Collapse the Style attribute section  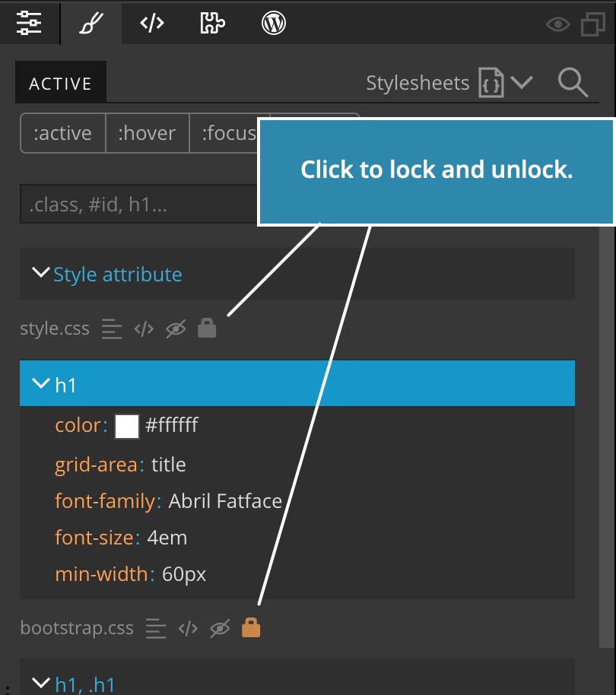41,272
